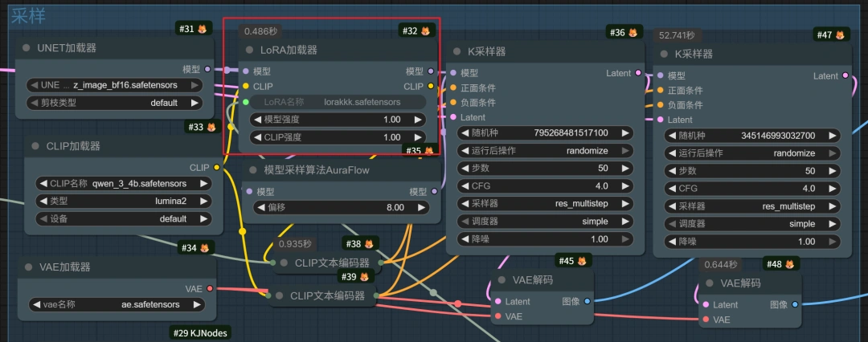
Task: Select the LoRA名称 lorakkk.safetensors field
Action: 337,102
